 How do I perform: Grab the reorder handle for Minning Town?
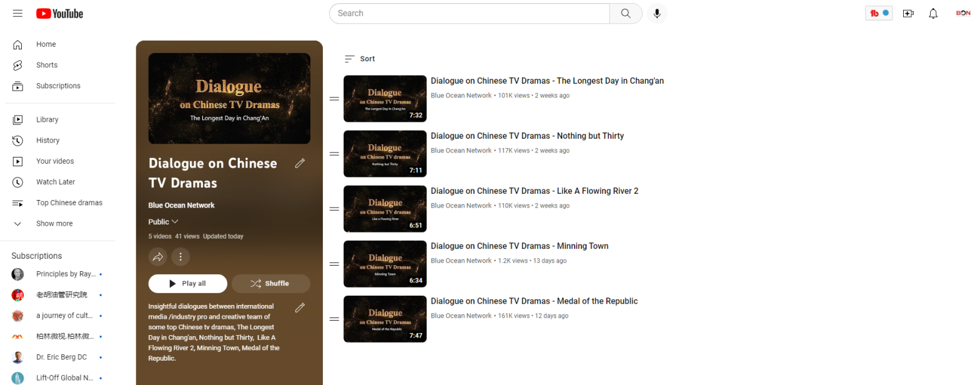pyautogui.click(x=334, y=264)
